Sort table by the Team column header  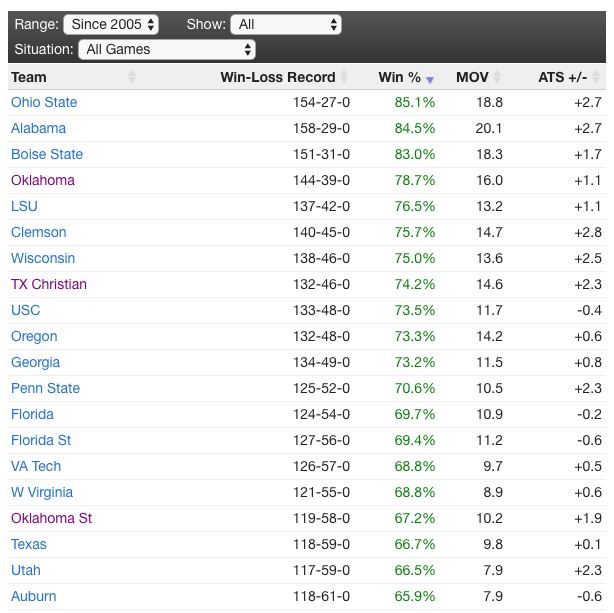tap(29, 77)
